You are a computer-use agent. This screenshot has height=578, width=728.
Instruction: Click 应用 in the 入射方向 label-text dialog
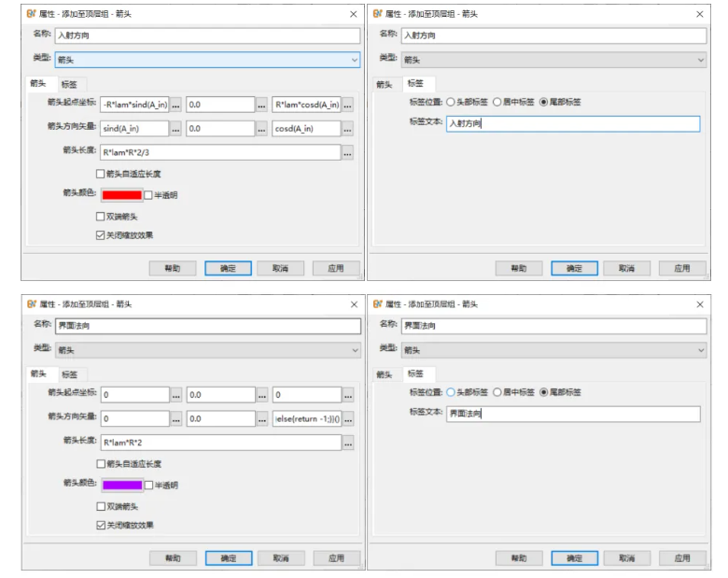[x=681, y=268]
